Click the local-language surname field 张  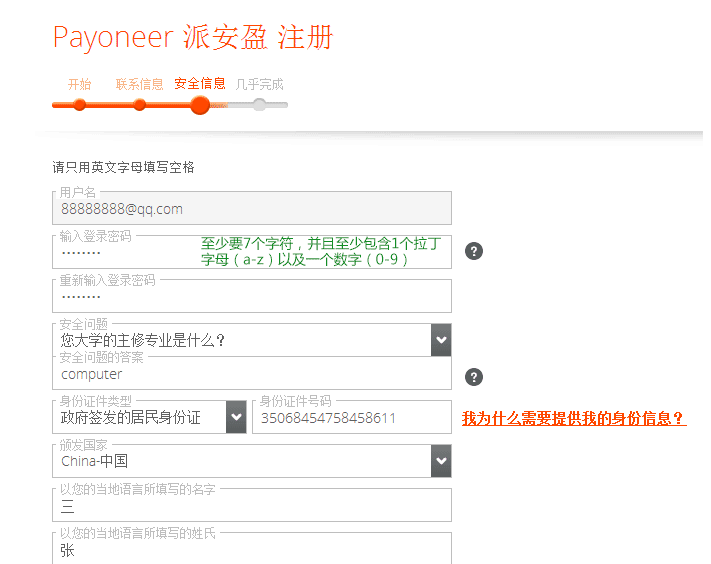[x=252, y=549]
